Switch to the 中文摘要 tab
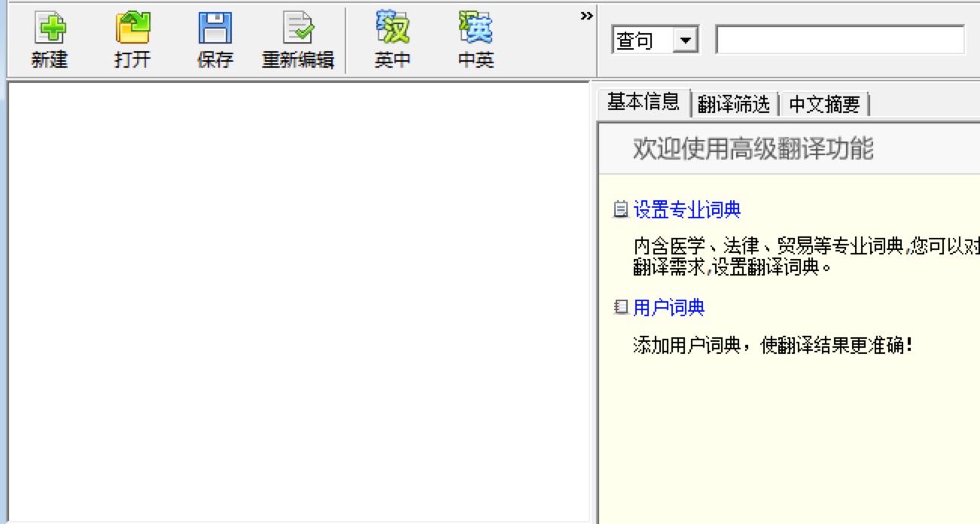The height and width of the screenshot is (524, 980). [824, 105]
